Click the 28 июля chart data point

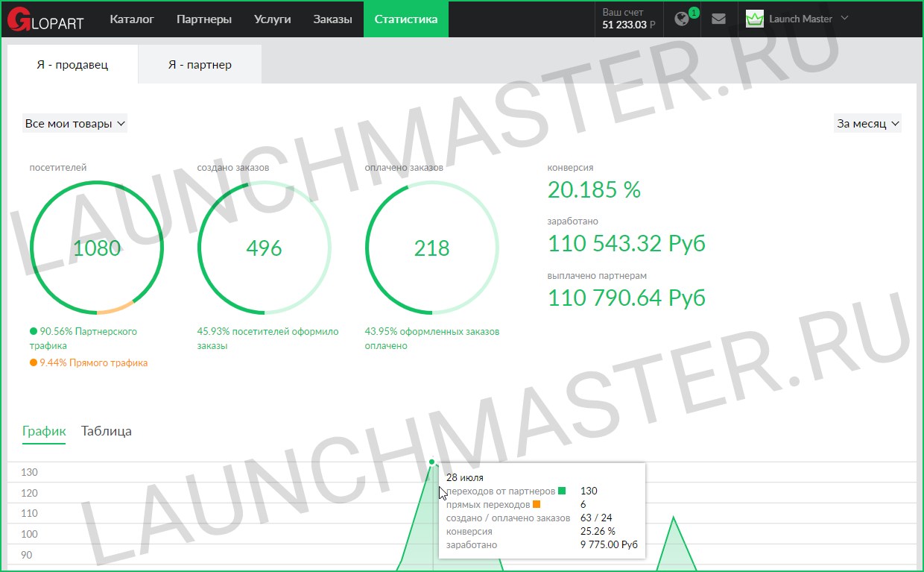tap(431, 462)
